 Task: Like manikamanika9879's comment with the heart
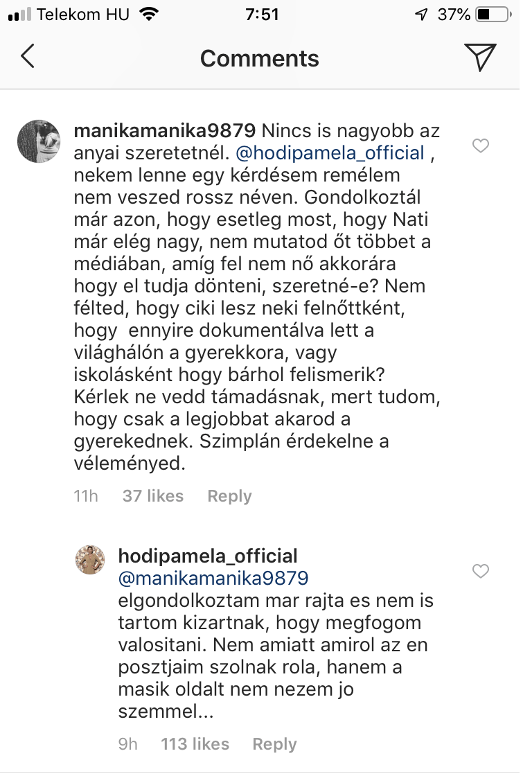(480, 145)
